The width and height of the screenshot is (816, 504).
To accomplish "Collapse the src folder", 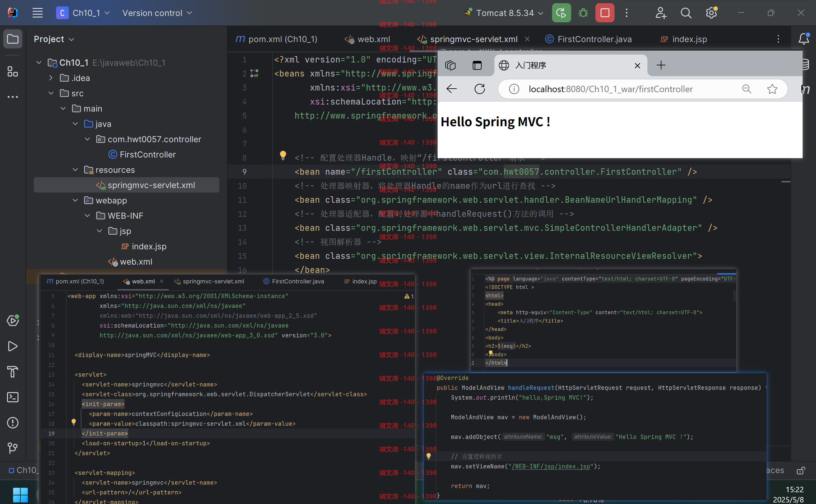I will pyautogui.click(x=51, y=93).
